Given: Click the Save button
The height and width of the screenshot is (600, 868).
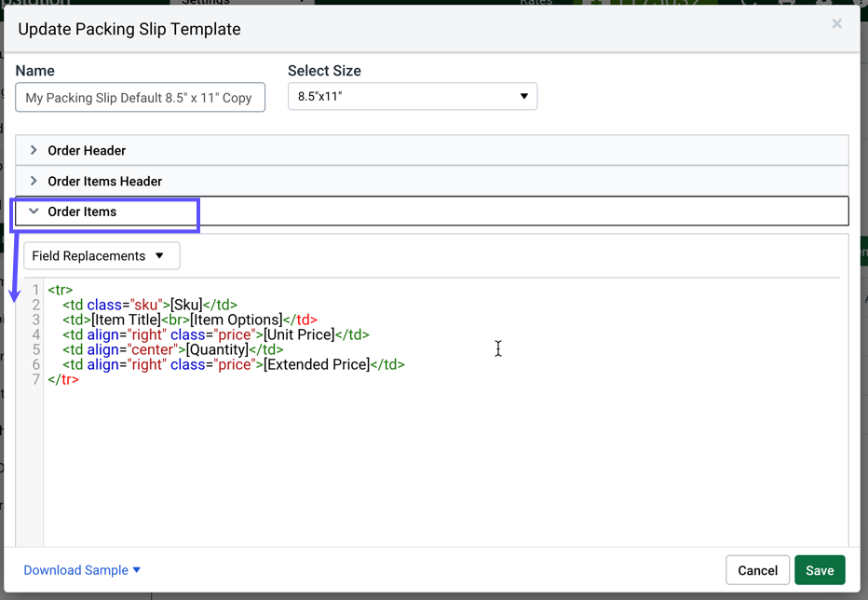Looking at the screenshot, I should coord(820,570).
